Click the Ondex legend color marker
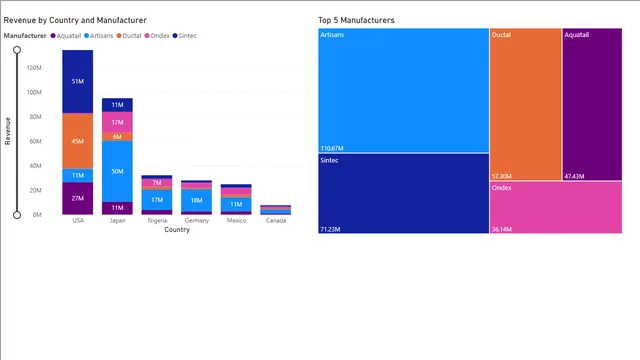The height and width of the screenshot is (360, 640). click(x=147, y=36)
